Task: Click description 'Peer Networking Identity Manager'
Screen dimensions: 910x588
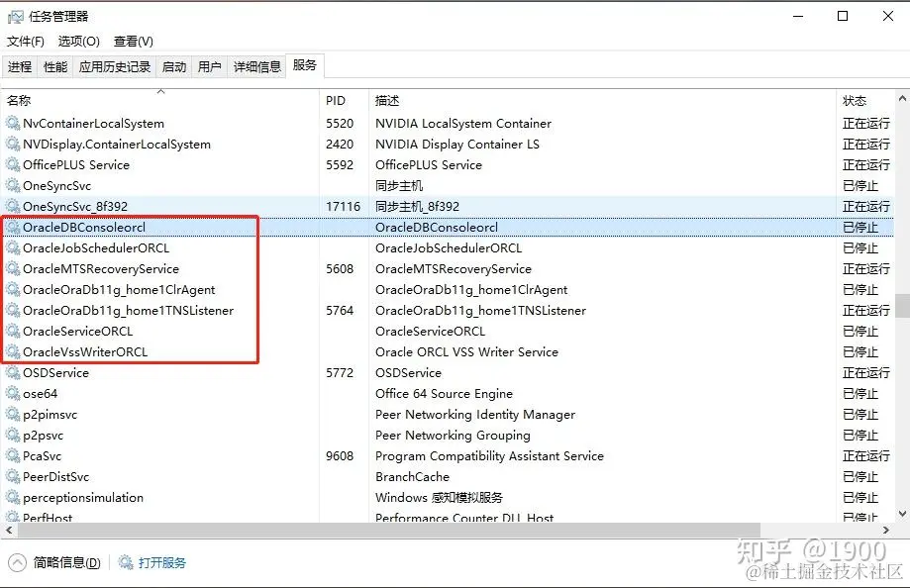Action: click(475, 415)
